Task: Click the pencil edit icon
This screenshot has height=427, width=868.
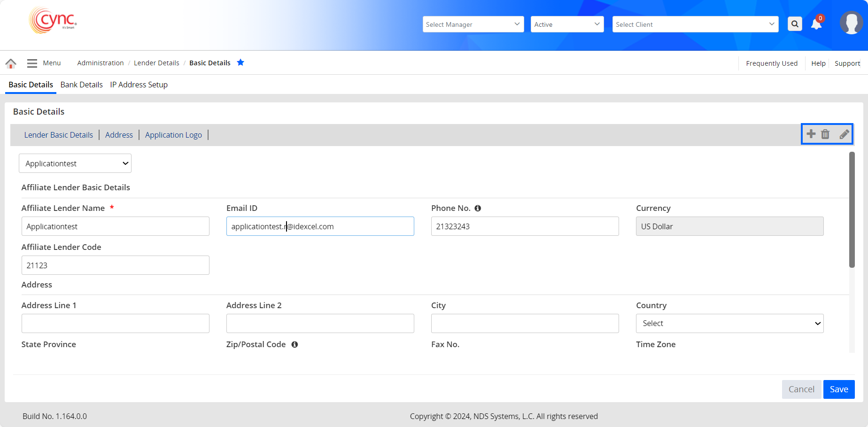Action: tap(844, 134)
